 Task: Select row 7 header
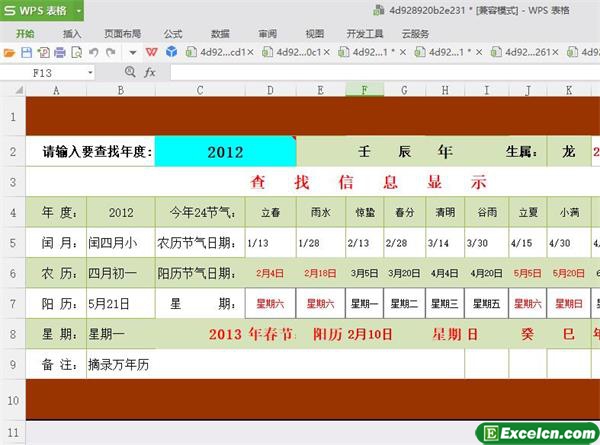point(13,304)
